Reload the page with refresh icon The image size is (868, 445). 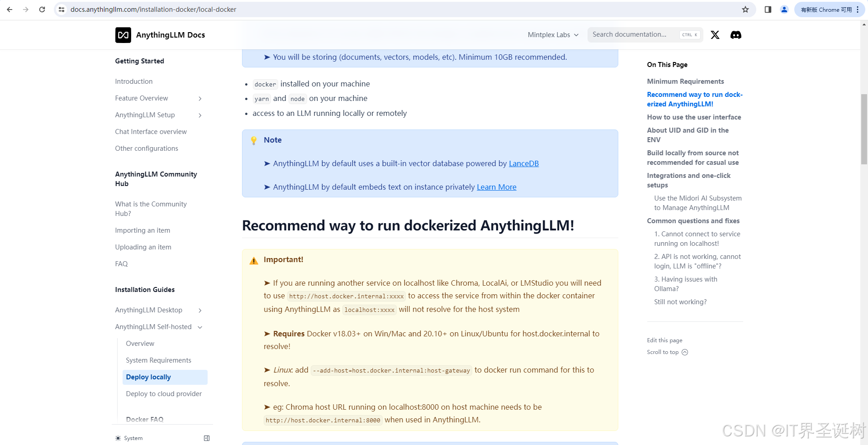(x=42, y=10)
